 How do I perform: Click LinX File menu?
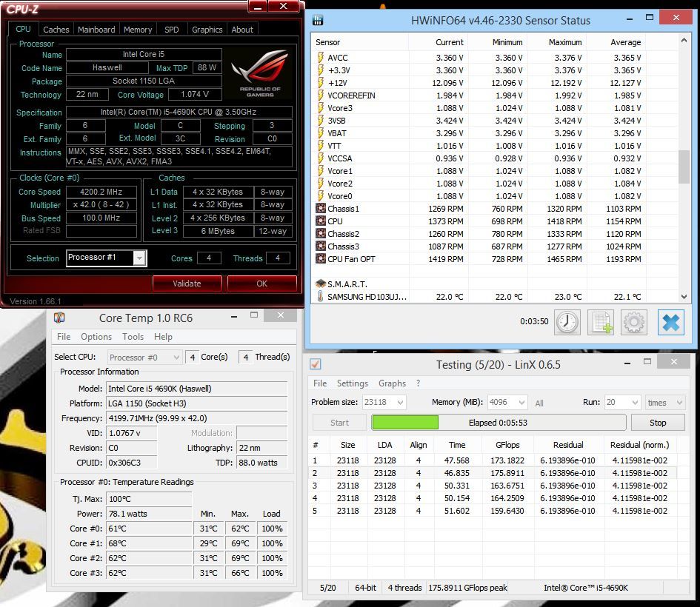[x=320, y=383]
